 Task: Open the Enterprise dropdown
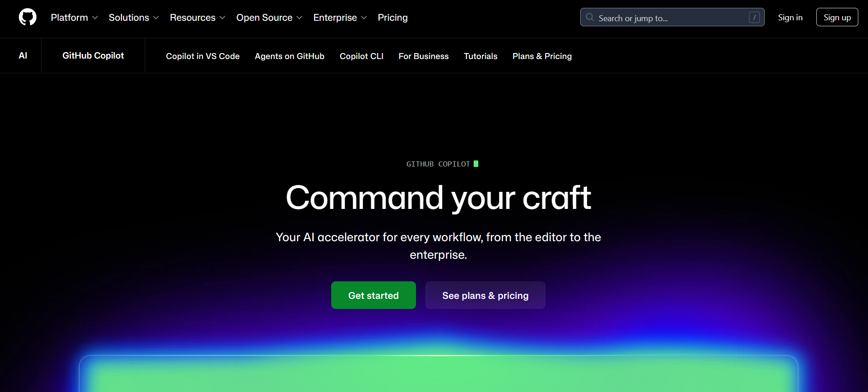pyautogui.click(x=340, y=18)
